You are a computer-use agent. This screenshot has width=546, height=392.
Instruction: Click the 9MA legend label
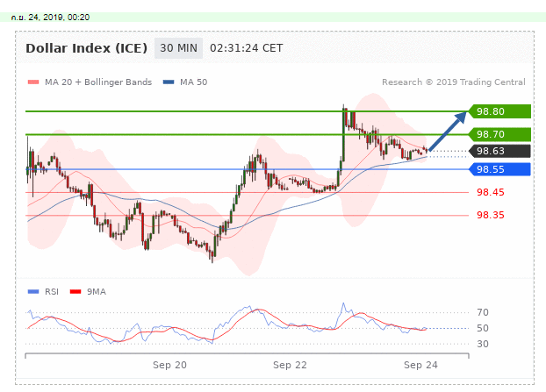click(97, 292)
